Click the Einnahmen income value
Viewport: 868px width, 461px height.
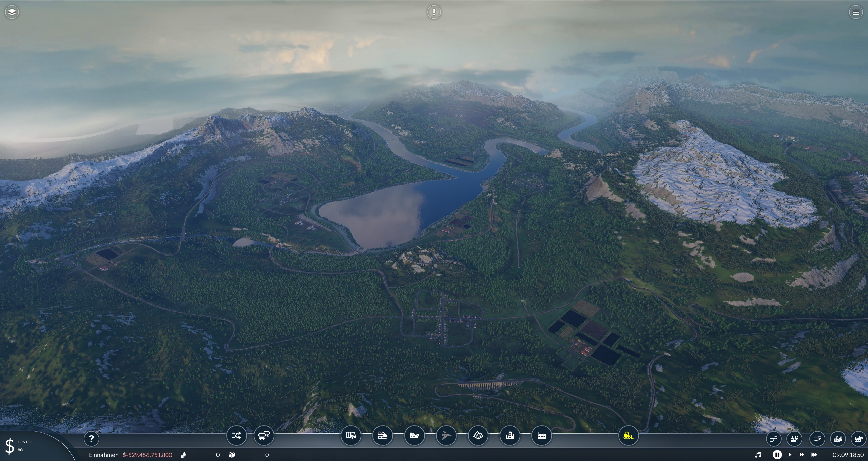[147, 455]
